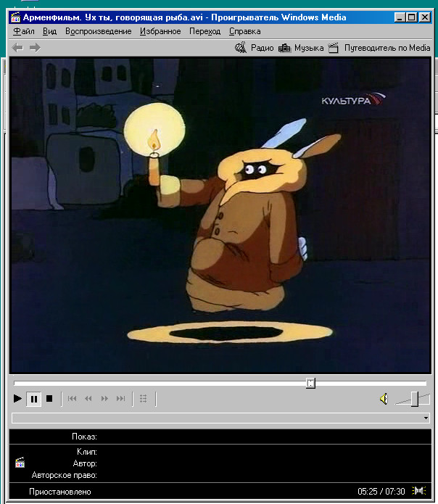Open the Справка menu
Viewport: 438px width, 504px height.
click(x=245, y=31)
